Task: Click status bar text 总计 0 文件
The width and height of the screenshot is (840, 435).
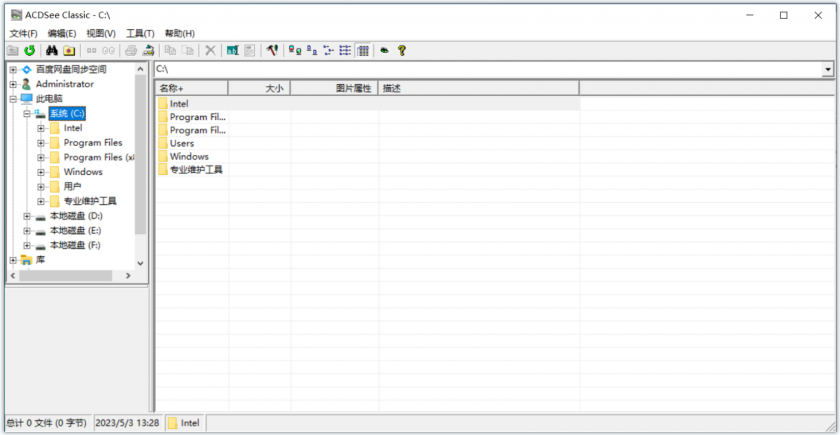Action: point(47,423)
